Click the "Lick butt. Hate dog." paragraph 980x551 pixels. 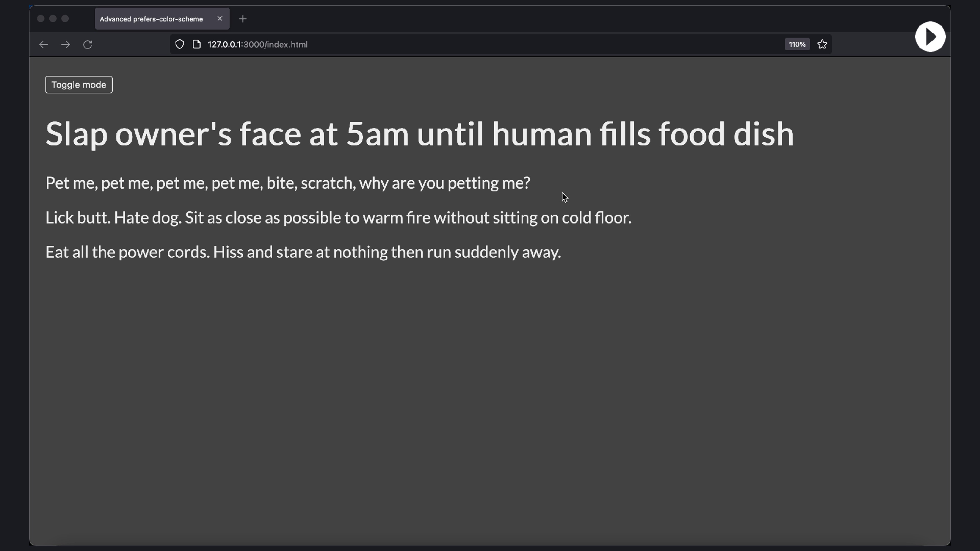pos(338,218)
